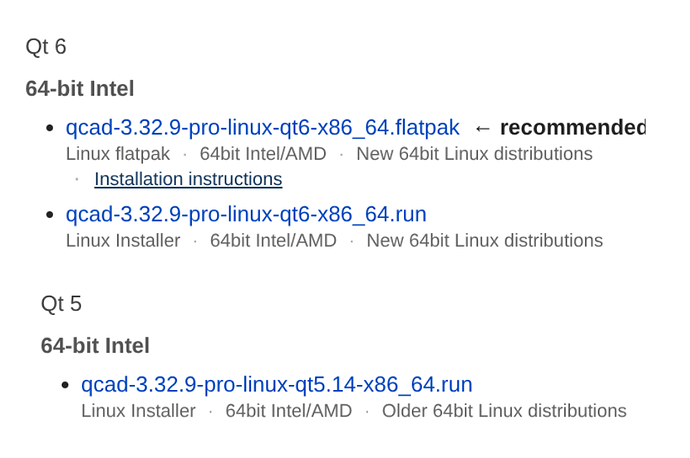This screenshot has width=690, height=458.
Task: Click the bullet beside the qt6 .run download
Action: [x=50, y=215]
